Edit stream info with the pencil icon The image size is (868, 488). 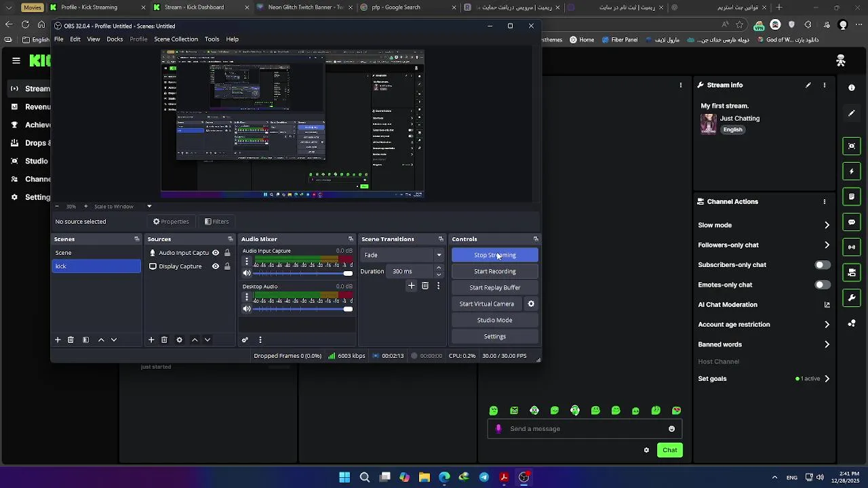(808, 85)
